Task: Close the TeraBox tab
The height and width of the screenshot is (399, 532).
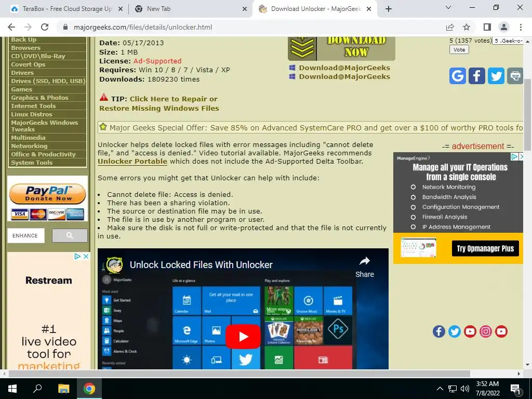Action: [x=121, y=9]
